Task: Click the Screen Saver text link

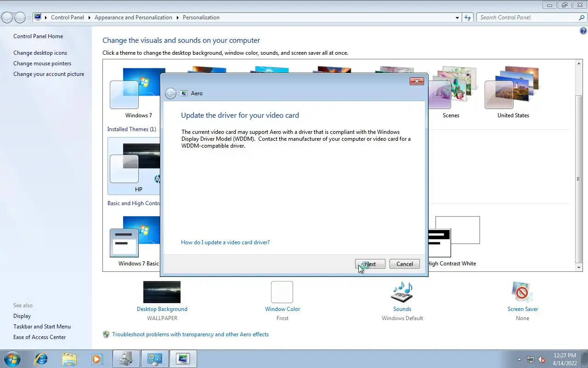Action: (523, 309)
